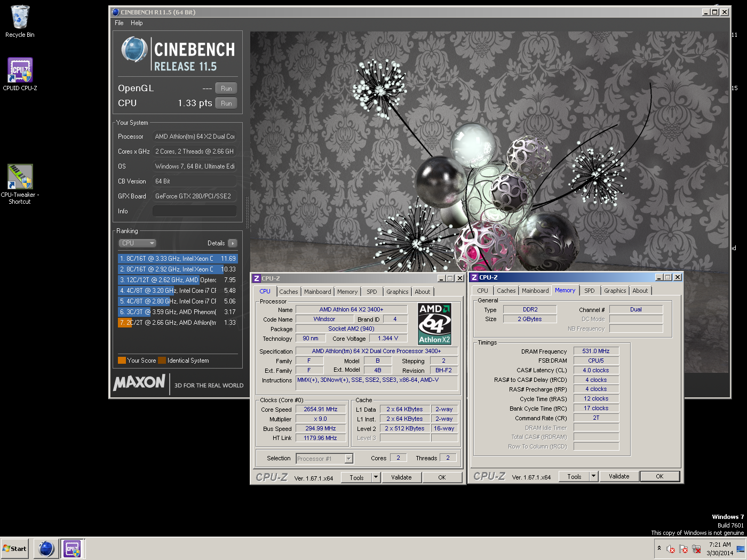This screenshot has height=560, width=747.
Task: Switch to Caches tab in right CPU-Z
Action: 506,291
